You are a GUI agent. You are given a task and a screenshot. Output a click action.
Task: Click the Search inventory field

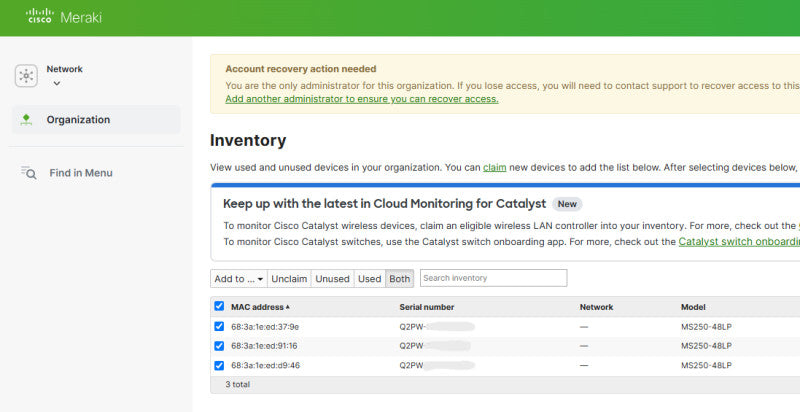493,278
